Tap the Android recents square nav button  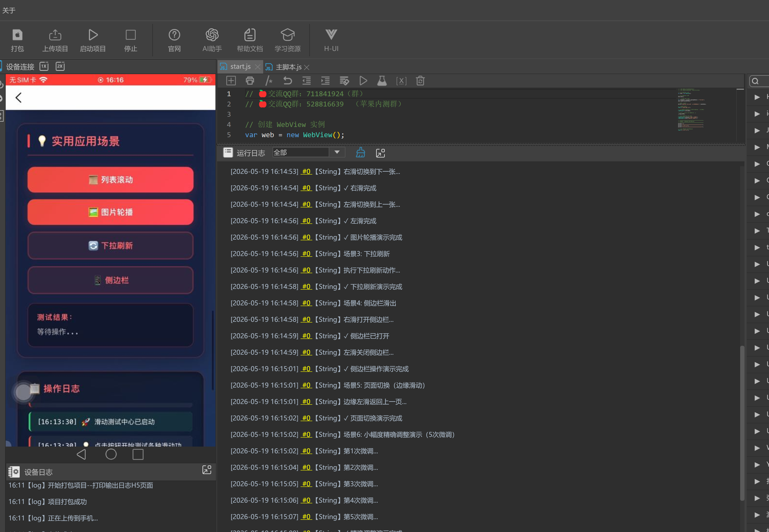tap(138, 454)
